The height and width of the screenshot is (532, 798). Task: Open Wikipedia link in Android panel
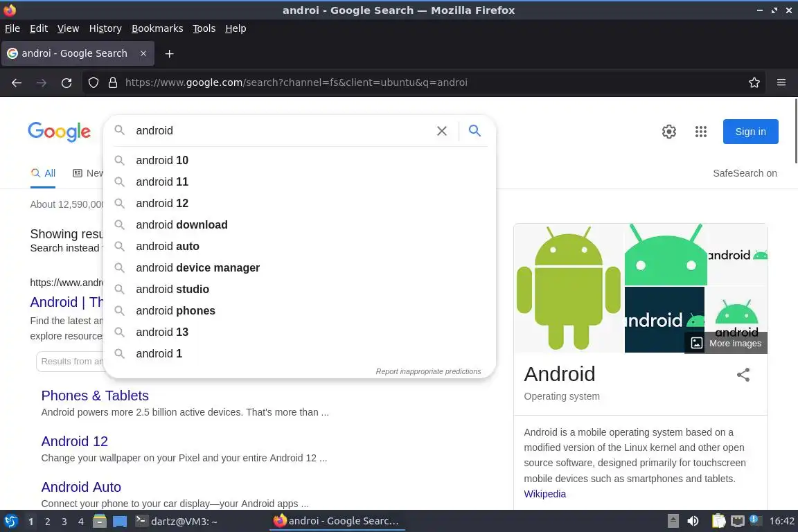coord(544,494)
